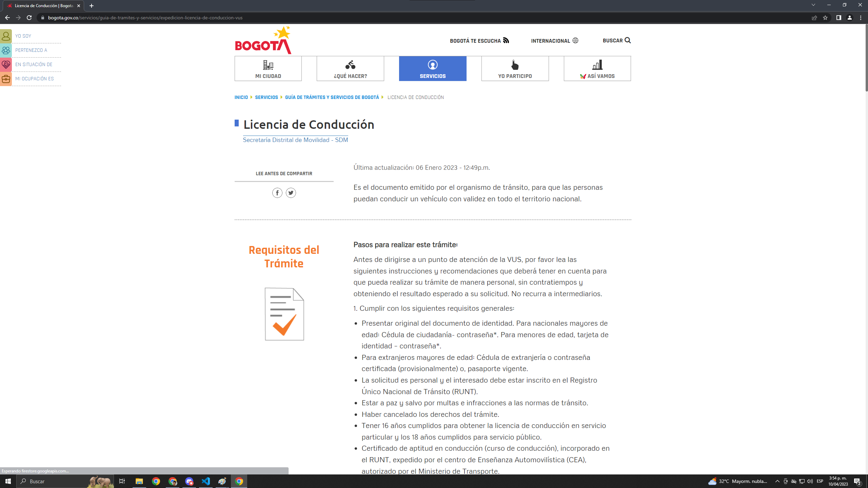Viewport: 868px width, 488px height.
Task: Select the SERVICIOS menu icon
Action: click(432, 65)
